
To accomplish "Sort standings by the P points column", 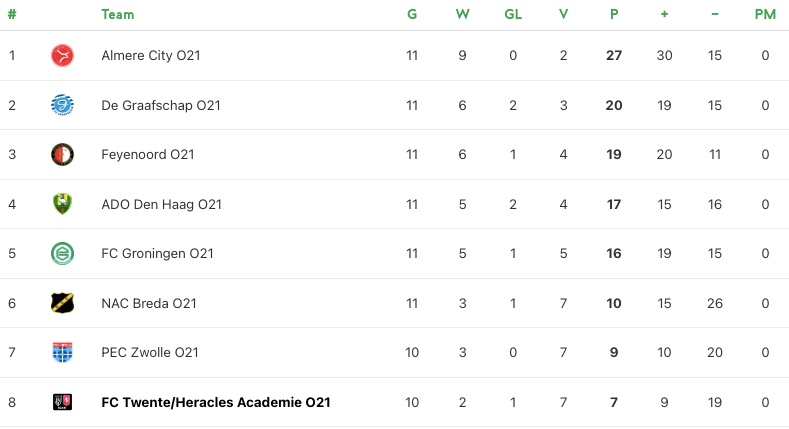I will 614,15.
